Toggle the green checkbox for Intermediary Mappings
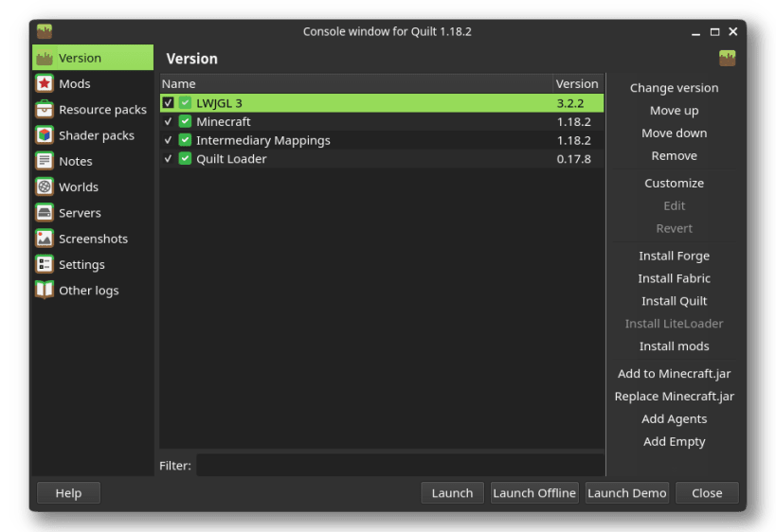Viewport: 776px width, 532px height. [x=185, y=140]
